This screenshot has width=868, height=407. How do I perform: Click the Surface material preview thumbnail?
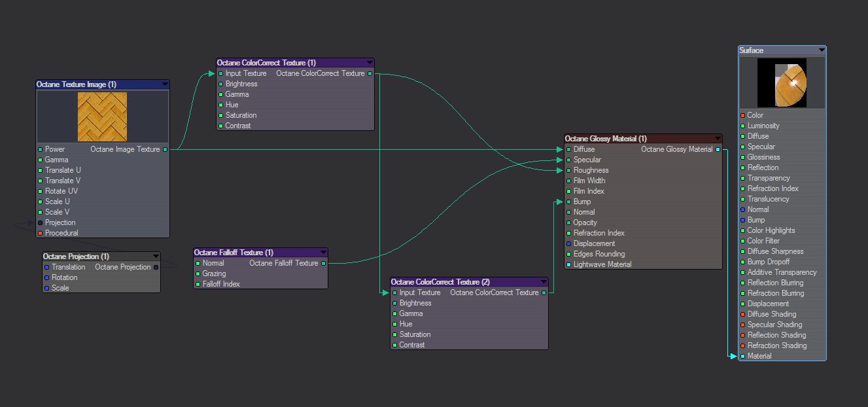(x=782, y=82)
